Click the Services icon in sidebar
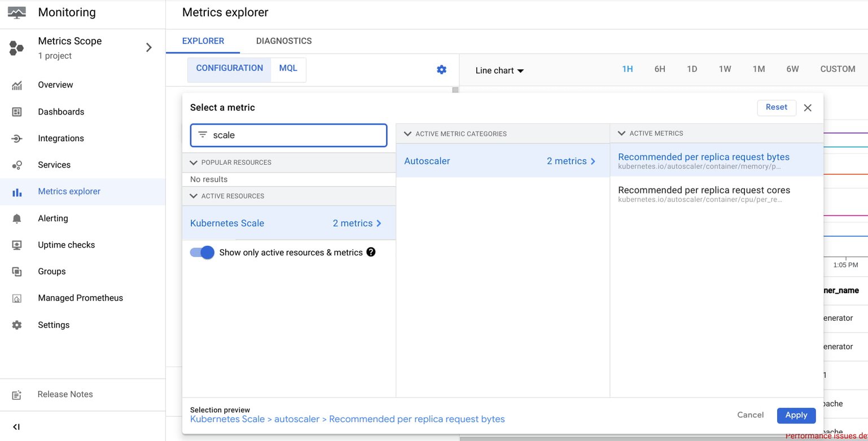Viewport: 868px width, 441px height. point(17,165)
